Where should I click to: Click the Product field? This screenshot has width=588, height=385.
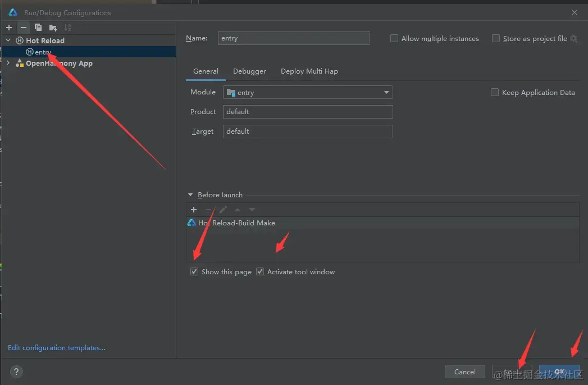pyautogui.click(x=308, y=112)
